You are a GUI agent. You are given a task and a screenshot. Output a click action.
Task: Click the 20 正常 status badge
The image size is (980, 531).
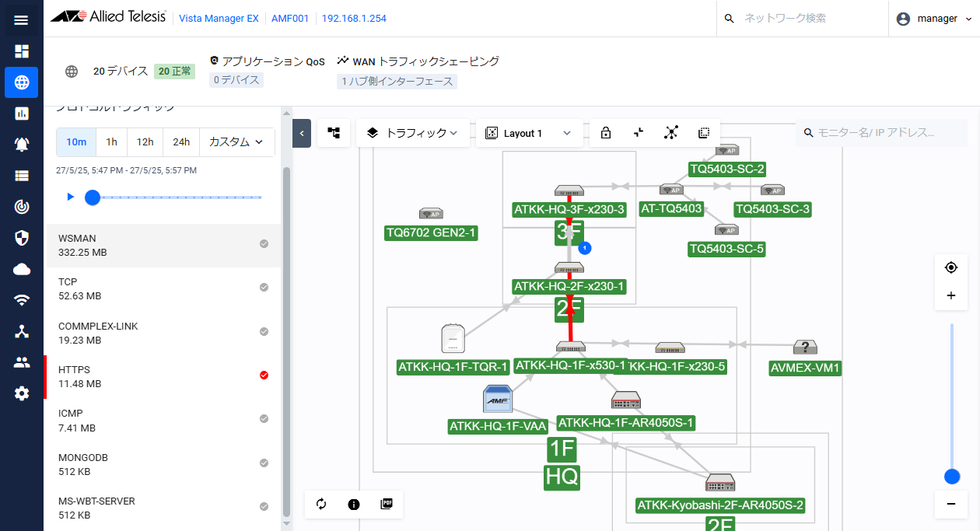click(x=174, y=72)
